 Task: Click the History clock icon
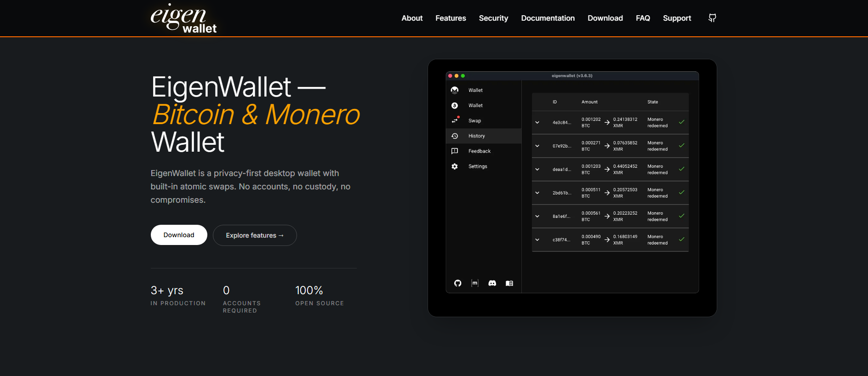tap(455, 136)
